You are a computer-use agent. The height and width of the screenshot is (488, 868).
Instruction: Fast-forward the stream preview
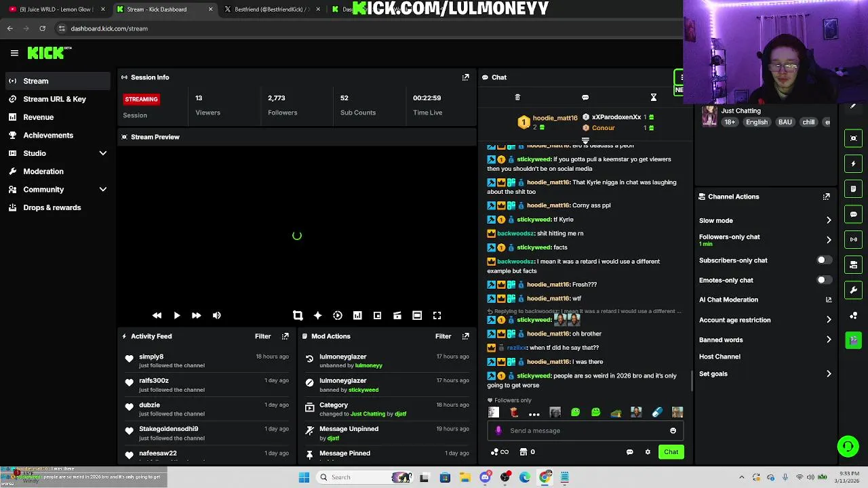coord(196,315)
